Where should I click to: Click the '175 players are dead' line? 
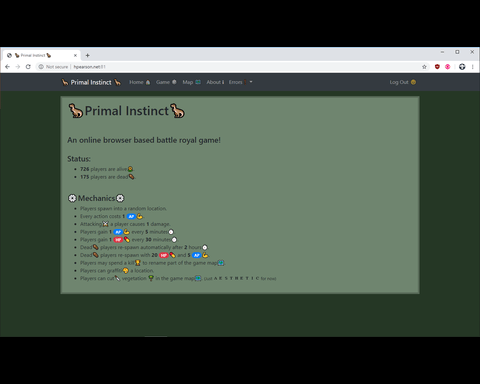107,177
